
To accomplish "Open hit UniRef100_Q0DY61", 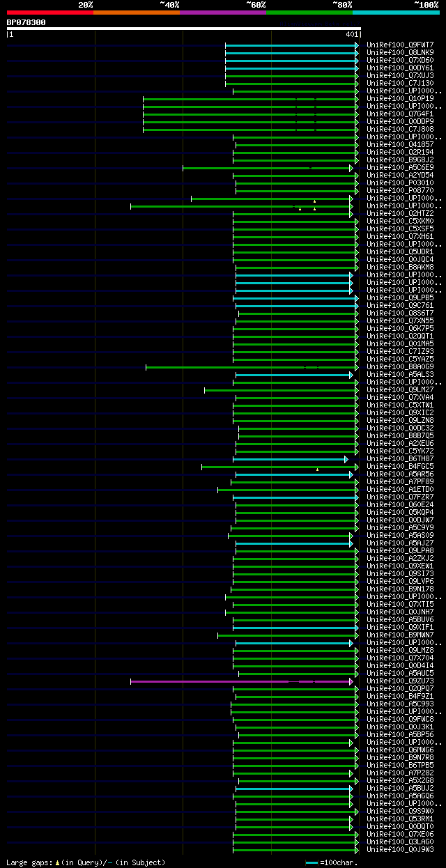I will click(400, 68).
